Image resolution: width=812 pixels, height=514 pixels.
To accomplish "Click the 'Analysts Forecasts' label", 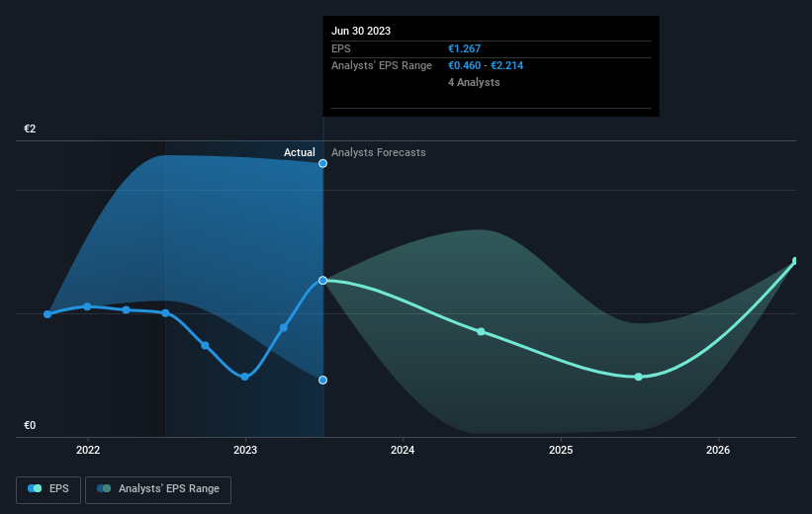I will (379, 152).
